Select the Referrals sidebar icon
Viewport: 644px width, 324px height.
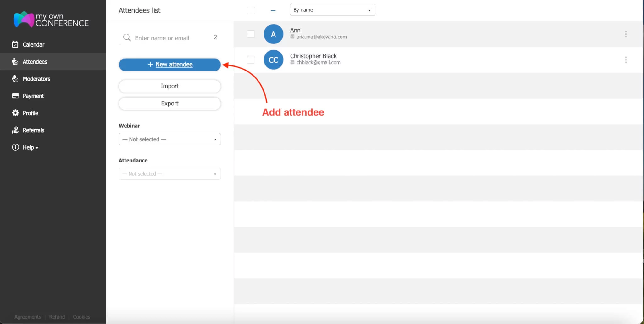coord(15,130)
